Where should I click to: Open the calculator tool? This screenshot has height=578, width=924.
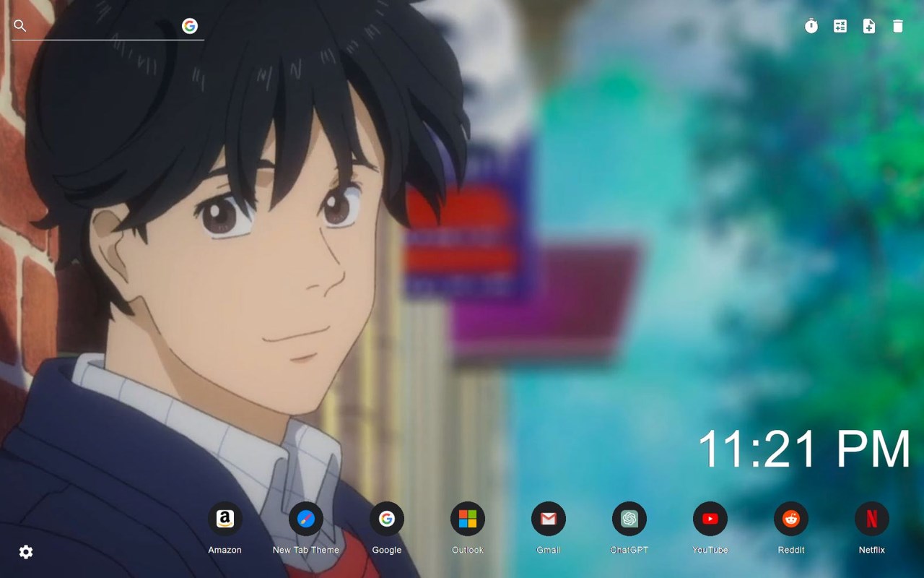[840, 26]
